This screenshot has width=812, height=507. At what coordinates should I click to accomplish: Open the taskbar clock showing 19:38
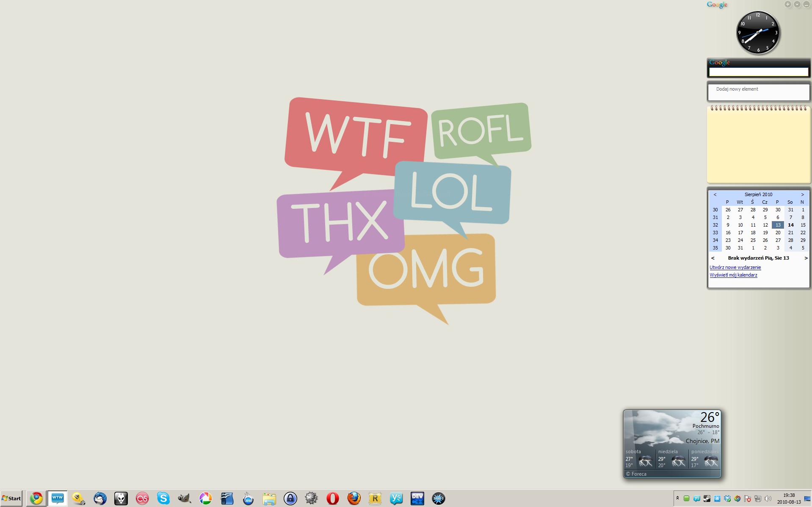tap(789, 499)
